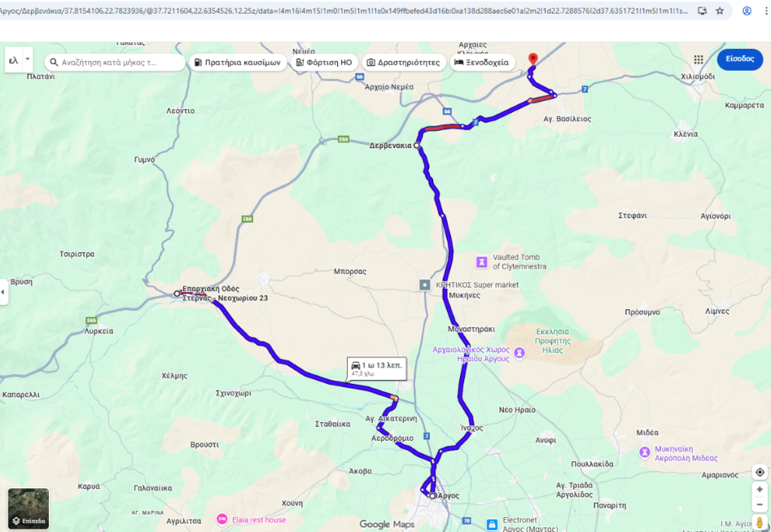Click the Pegman Street View icon
771x532 pixels.
tap(760, 523)
